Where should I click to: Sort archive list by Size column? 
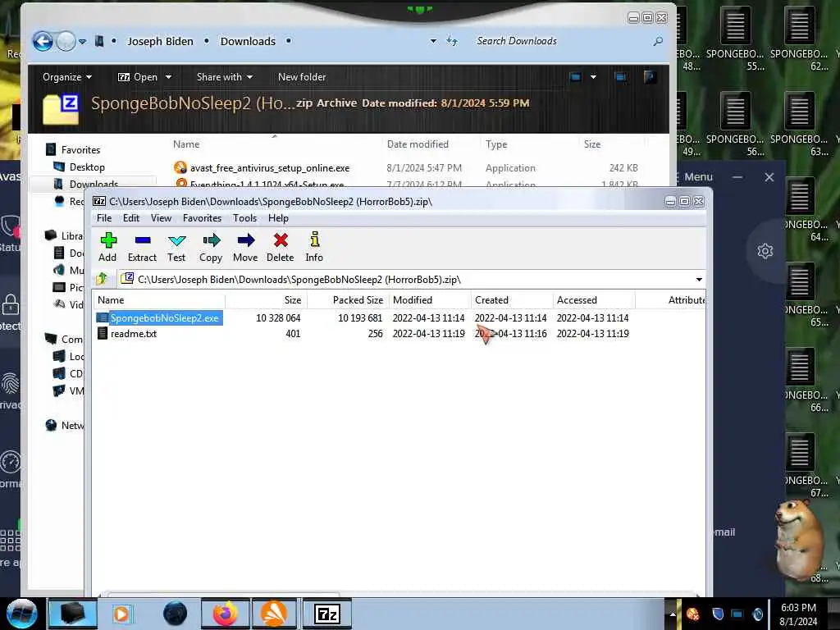[x=265, y=300]
